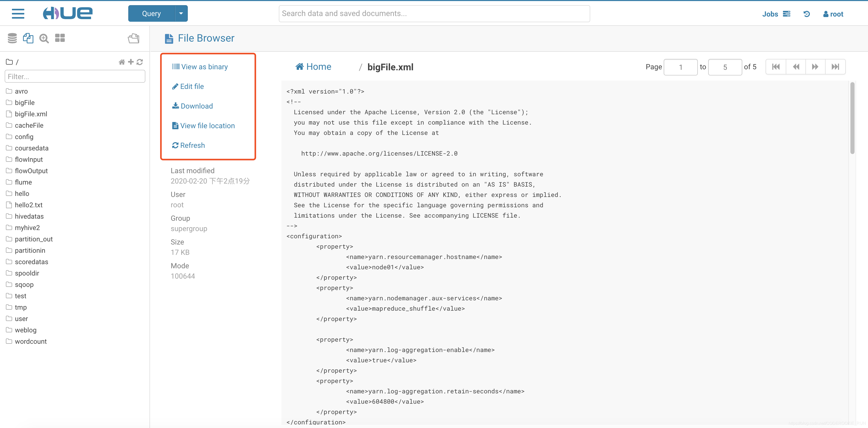868x428 pixels.
Task: Click Edit file
Action: click(188, 87)
